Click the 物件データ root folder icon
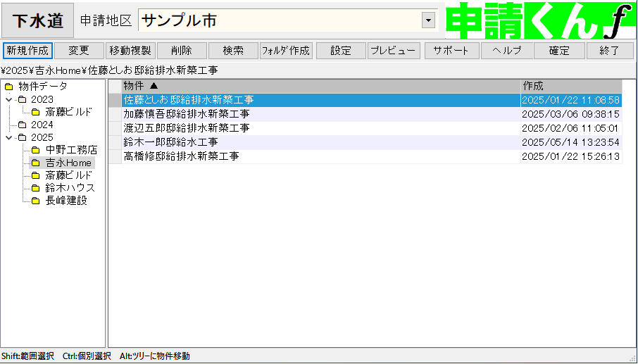Viewport: 638px width, 364px height. coord(8,87)
